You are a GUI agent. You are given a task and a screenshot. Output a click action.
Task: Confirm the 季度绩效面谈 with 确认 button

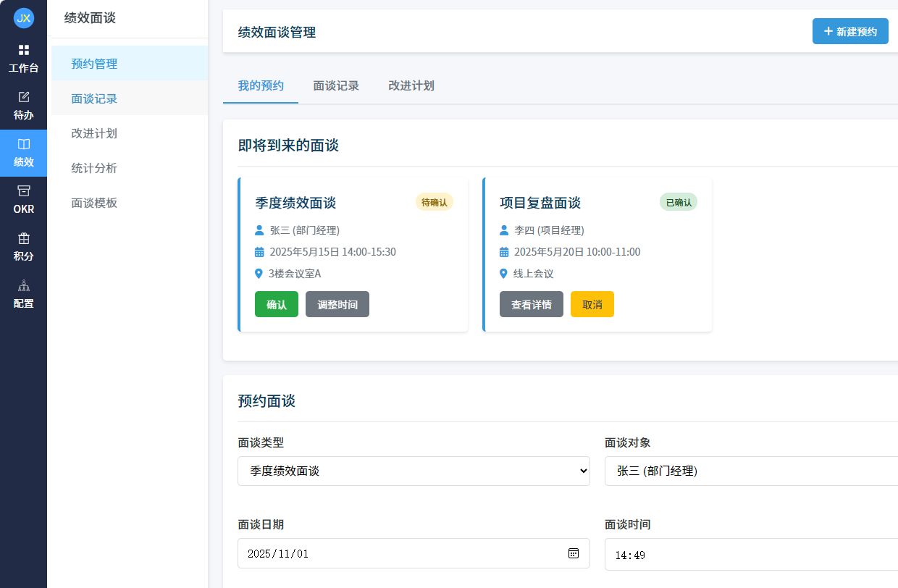(x=276, y=304)
